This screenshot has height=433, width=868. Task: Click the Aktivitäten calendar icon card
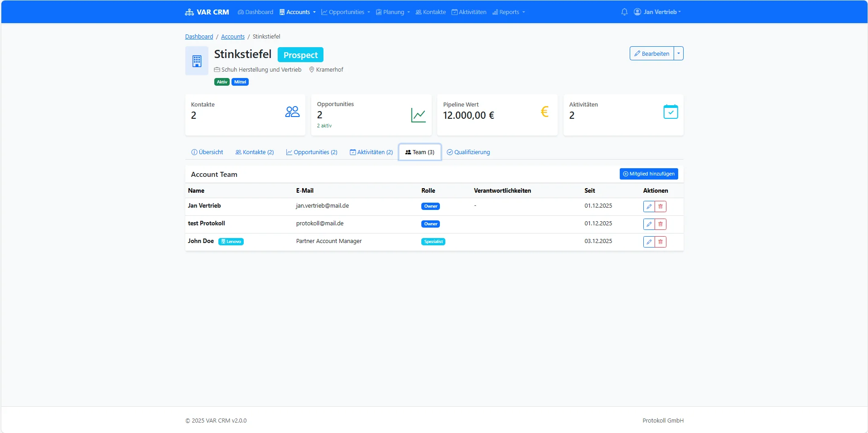[x=670, y=112]
